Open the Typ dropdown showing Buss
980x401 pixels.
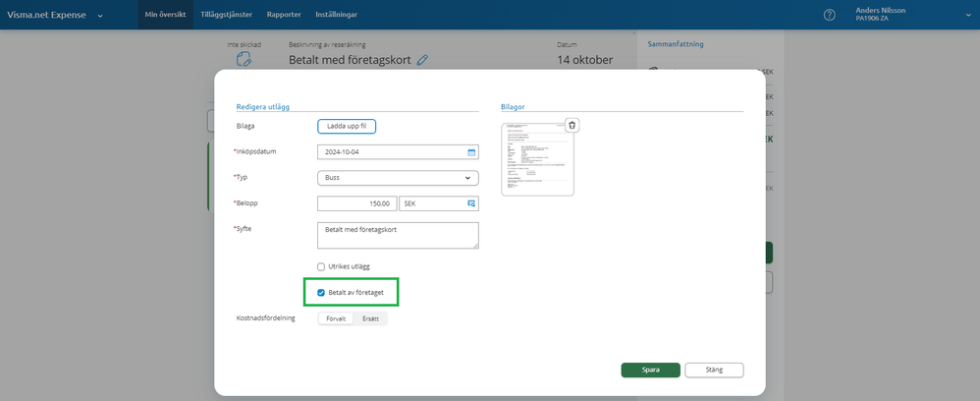click(x=398, y=178)
